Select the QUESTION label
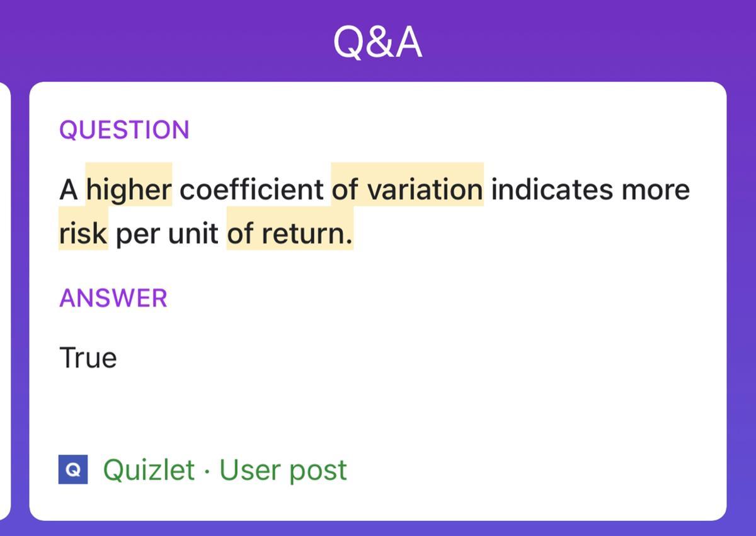The height and width of the screenshot is (536, 756). coord(124,130)
